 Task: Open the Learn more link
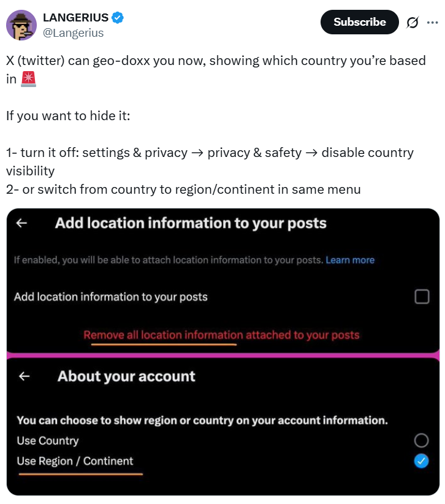(350, 260)
